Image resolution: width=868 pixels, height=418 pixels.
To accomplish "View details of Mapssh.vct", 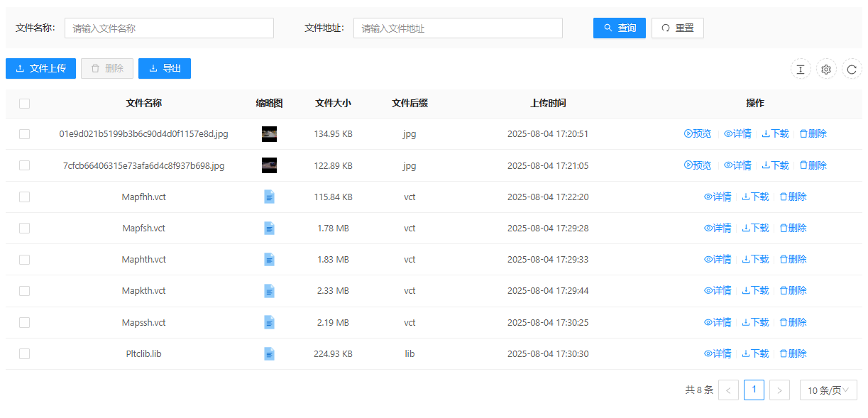I will coord(717,322).
